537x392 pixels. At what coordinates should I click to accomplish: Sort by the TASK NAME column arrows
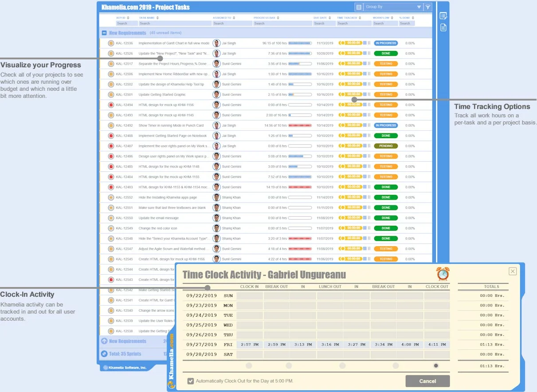click(x=157, y=18)
